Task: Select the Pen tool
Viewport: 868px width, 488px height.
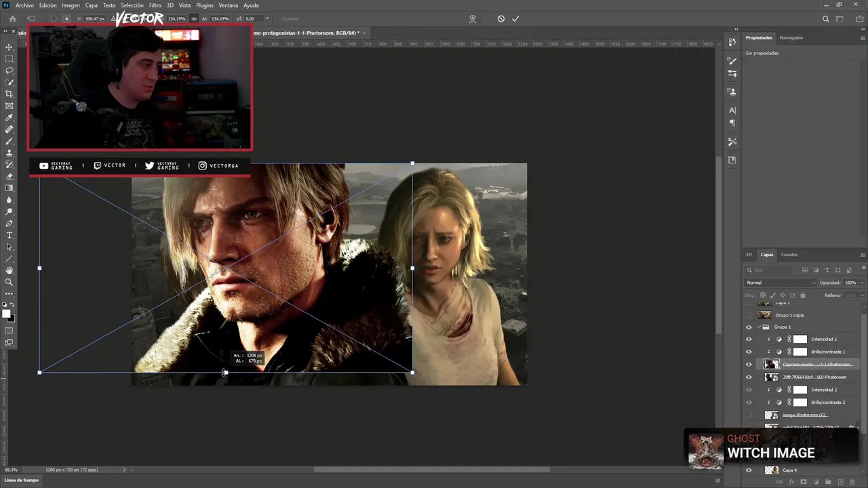Action: (x=9, y=224)
